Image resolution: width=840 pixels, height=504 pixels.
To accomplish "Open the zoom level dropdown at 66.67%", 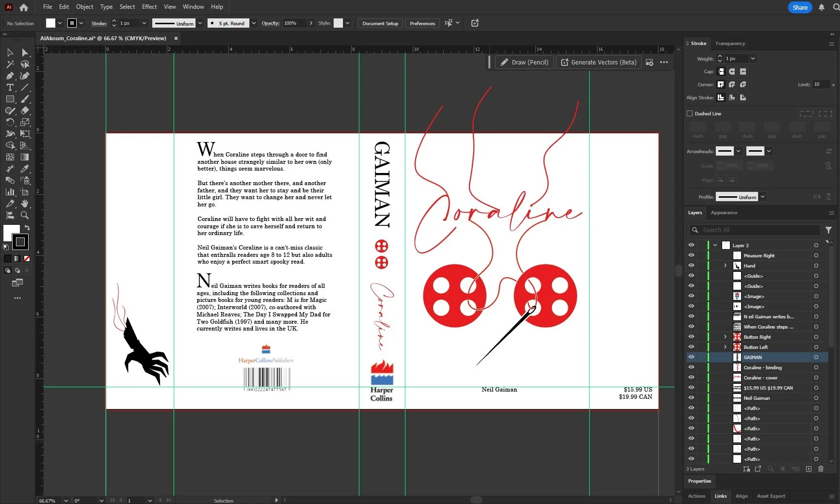I will [66, 501].
